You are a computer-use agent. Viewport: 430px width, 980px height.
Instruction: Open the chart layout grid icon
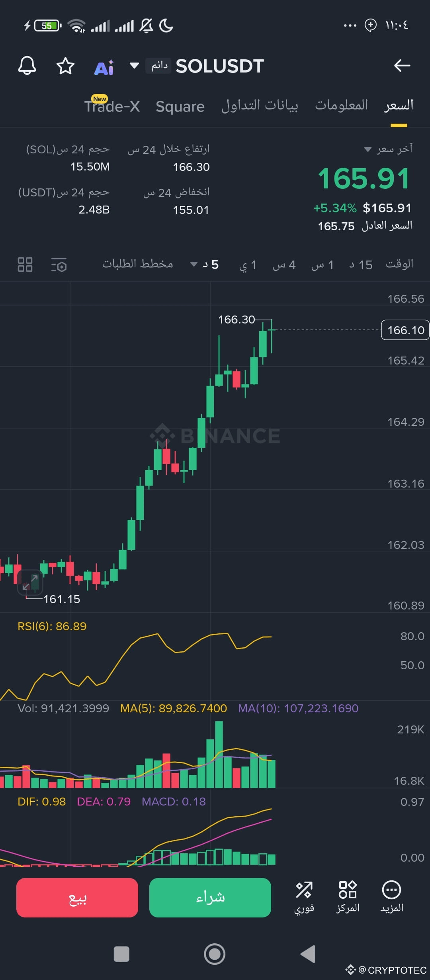(x=25, y=265)
